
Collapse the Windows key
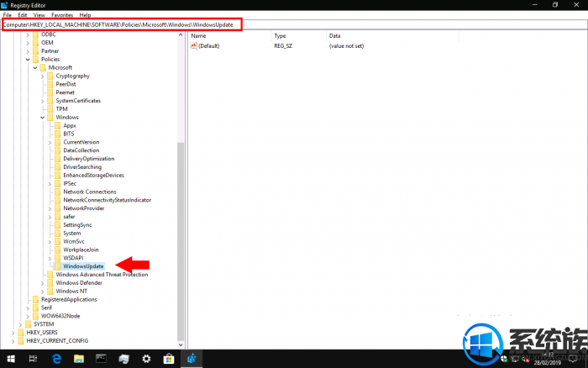point(42,118)
